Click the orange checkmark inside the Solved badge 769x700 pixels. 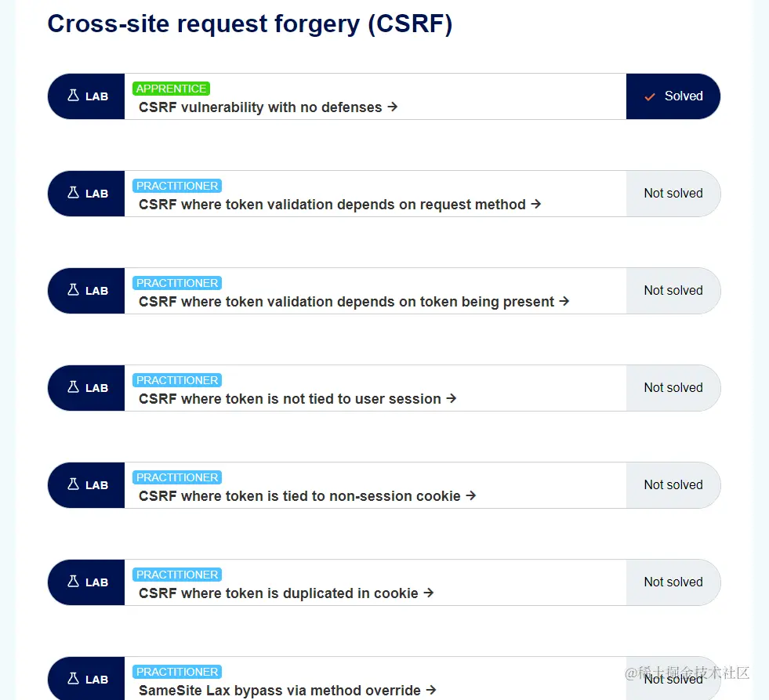pyautogui.click(x=650, y=96)
